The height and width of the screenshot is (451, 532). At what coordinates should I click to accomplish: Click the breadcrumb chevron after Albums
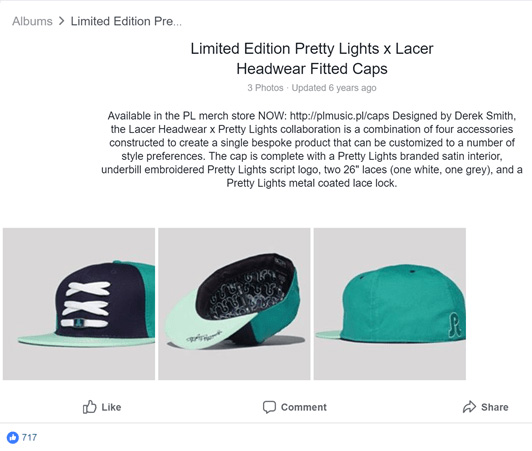61,21
